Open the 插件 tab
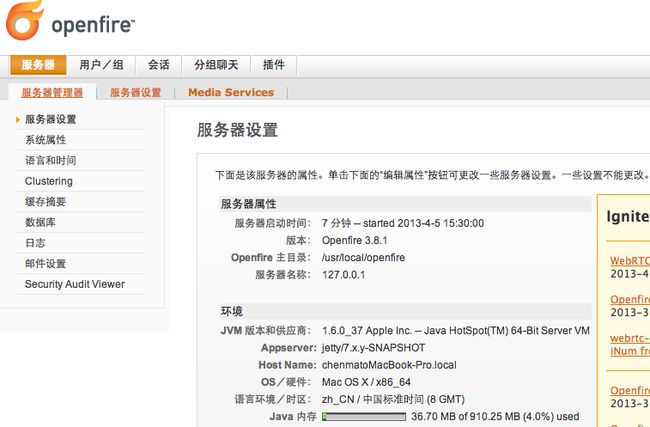Screen dimensions: 650x427 (x=274, y=65)
